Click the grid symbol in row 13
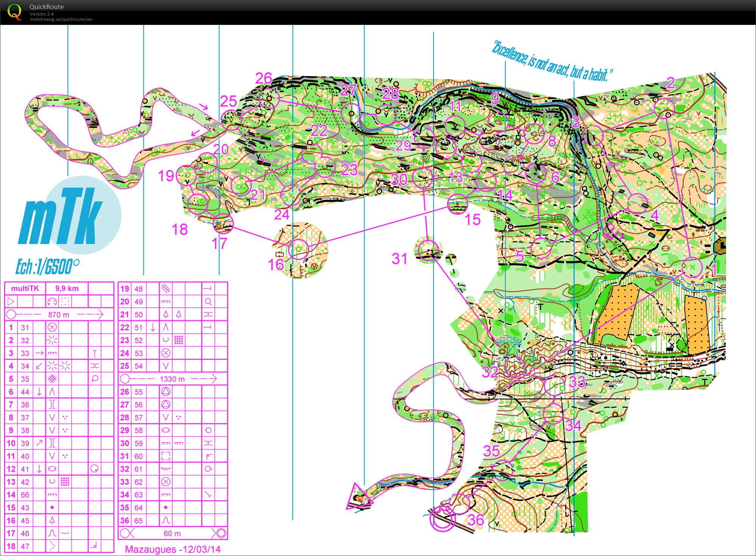This screenshot has width=756, height=556. (x=65, y=481)
